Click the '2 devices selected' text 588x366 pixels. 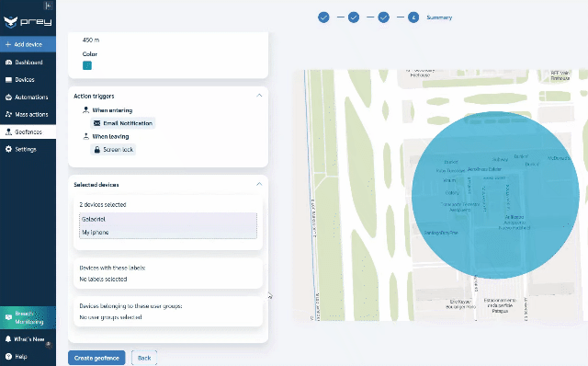point(103,204)
